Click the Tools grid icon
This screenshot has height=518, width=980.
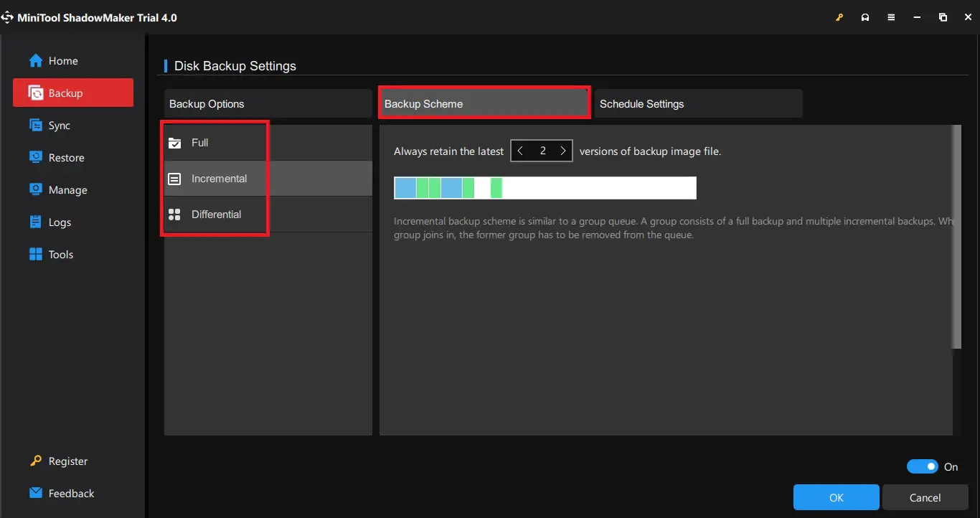click(x=36, y=255)
